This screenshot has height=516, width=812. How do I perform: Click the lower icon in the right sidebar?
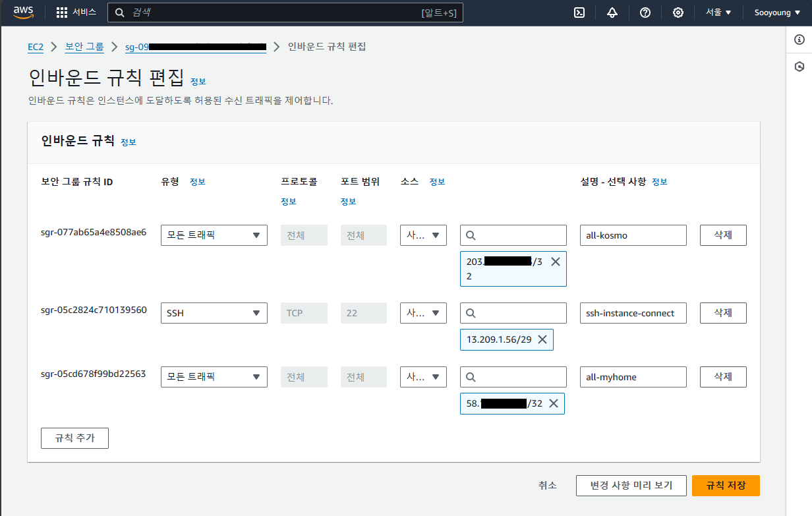coord(798,66)
